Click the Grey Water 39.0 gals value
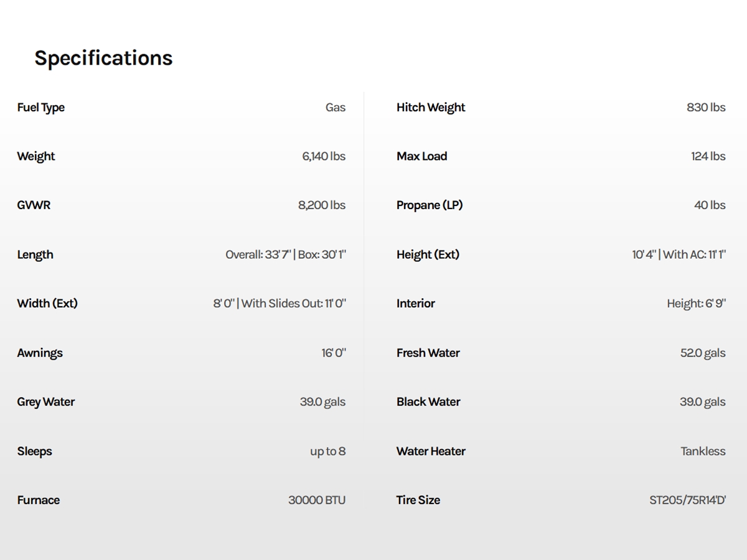The height and width of the screenshot is (560, 747). (322, 402)
